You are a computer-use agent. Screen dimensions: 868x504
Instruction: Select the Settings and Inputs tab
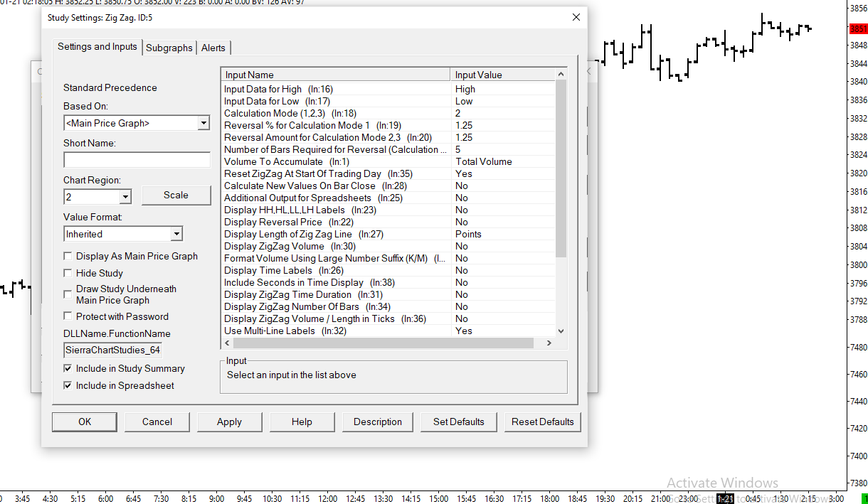[97, 46]
